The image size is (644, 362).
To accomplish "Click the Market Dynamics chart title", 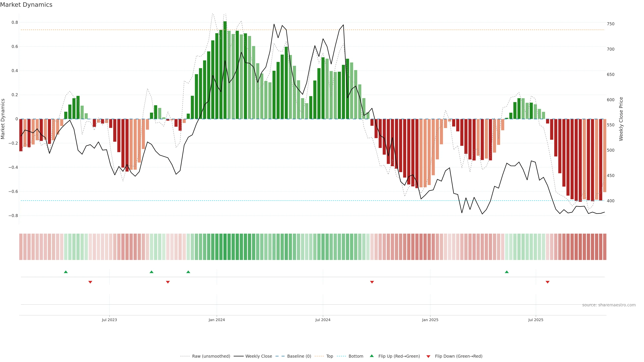I will [x=26, y=5].
